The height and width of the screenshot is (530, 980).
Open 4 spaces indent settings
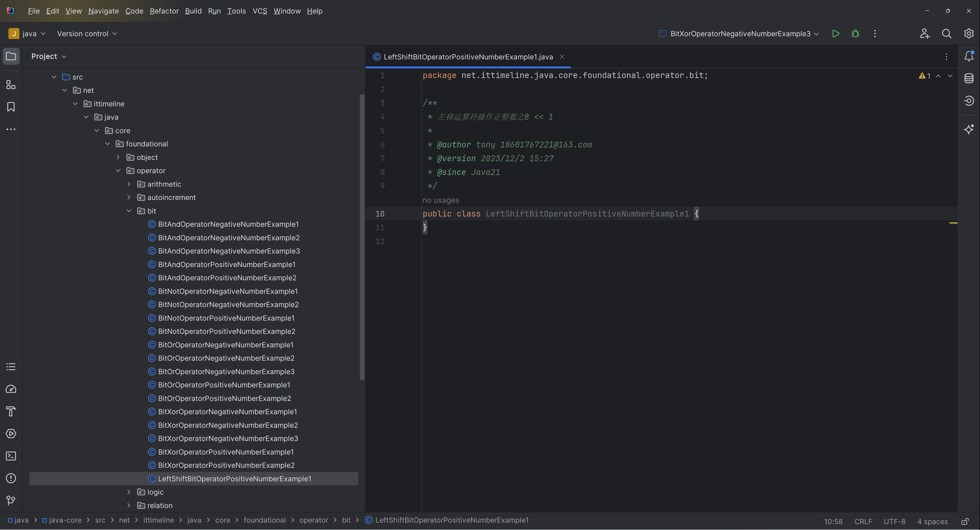(x=932, y=521)
